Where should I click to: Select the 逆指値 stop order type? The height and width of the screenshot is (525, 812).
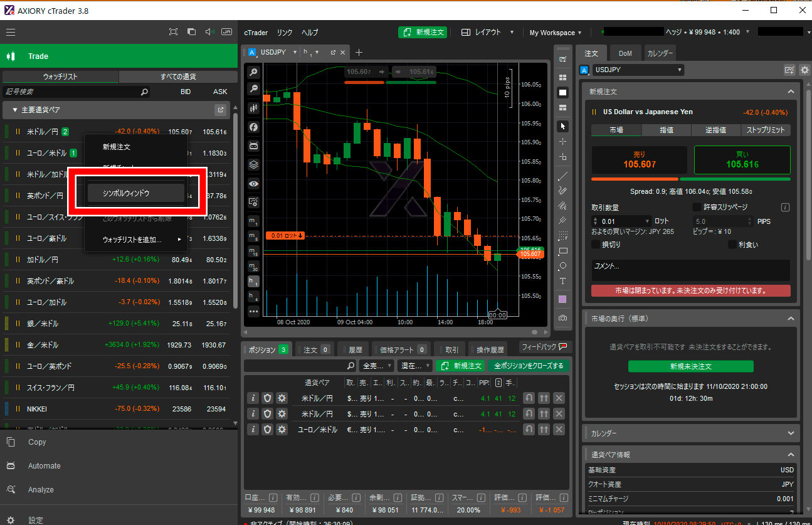pos(715,130)
